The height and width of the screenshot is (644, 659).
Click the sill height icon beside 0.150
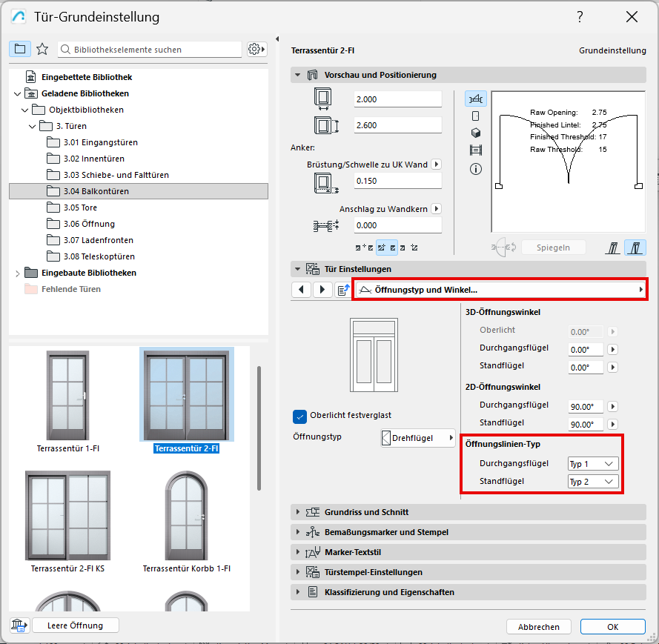[326, 183]
